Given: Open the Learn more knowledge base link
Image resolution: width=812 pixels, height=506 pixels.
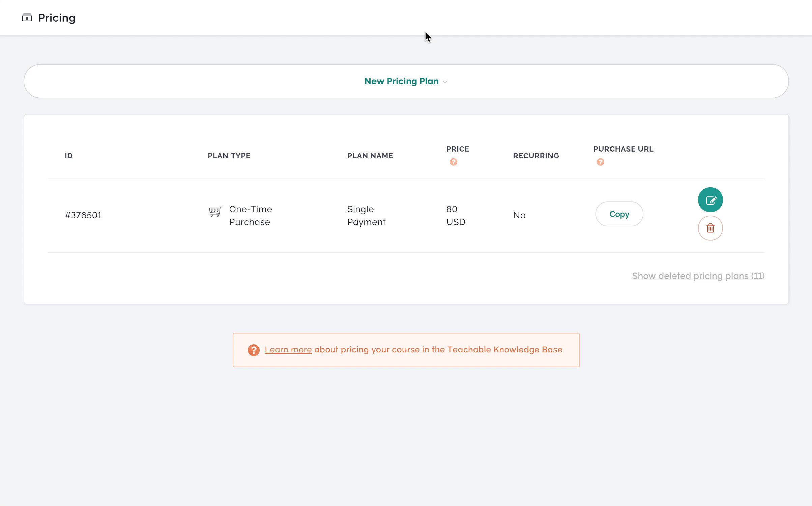Looking at the screenshot, I should click(x=288, y=350).
